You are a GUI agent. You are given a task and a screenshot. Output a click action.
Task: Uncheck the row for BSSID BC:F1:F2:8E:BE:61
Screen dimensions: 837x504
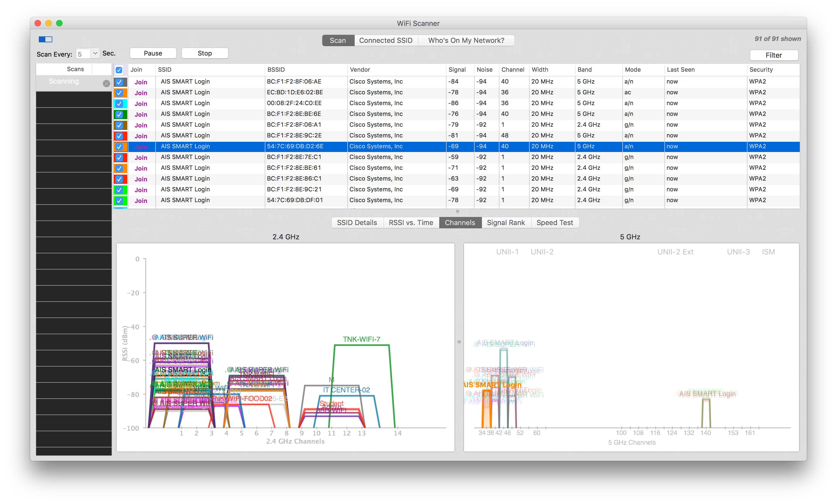pos(119,168)
